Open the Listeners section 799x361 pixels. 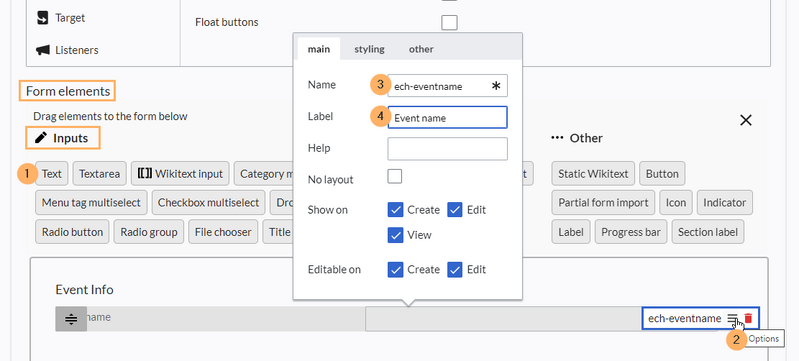click(x=67, y=50)
